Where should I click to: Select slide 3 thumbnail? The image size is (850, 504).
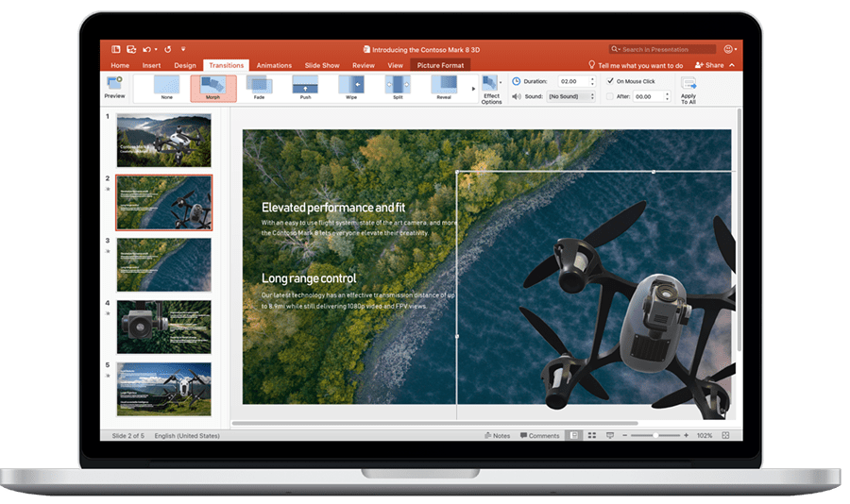pos(163,265)
